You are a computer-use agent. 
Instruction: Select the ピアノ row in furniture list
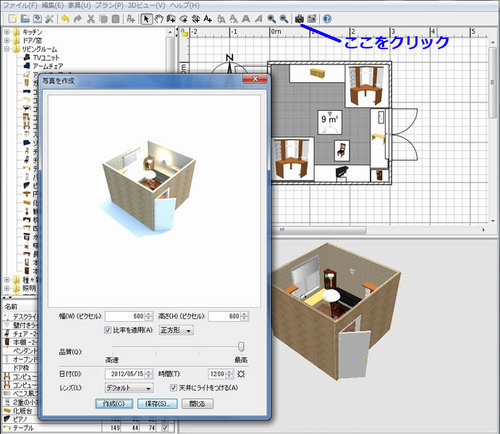[x=19, y=419]
